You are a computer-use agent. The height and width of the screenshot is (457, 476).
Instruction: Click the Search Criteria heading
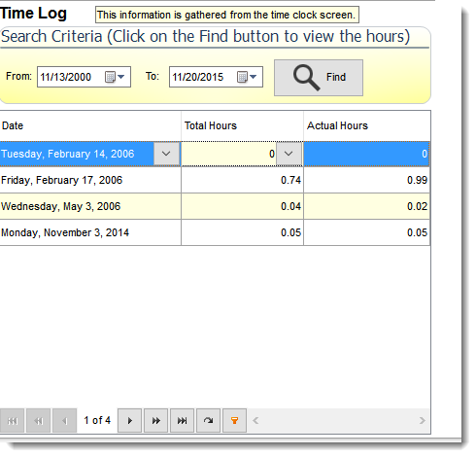pyautogui.click(x=206, y=36)
